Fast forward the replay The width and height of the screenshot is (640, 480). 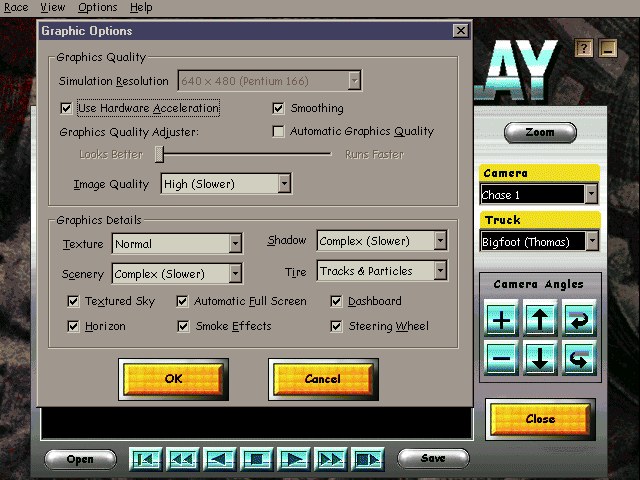point(331,459)
